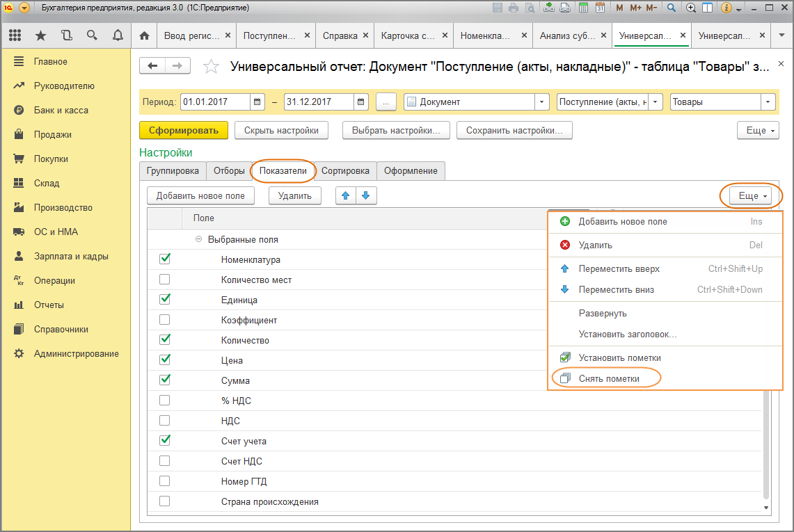Image resolution: width=794 pixels, height=532 pixels.
Task: Collapse the Выбранные поля tree group
Action: coord(198,239)
